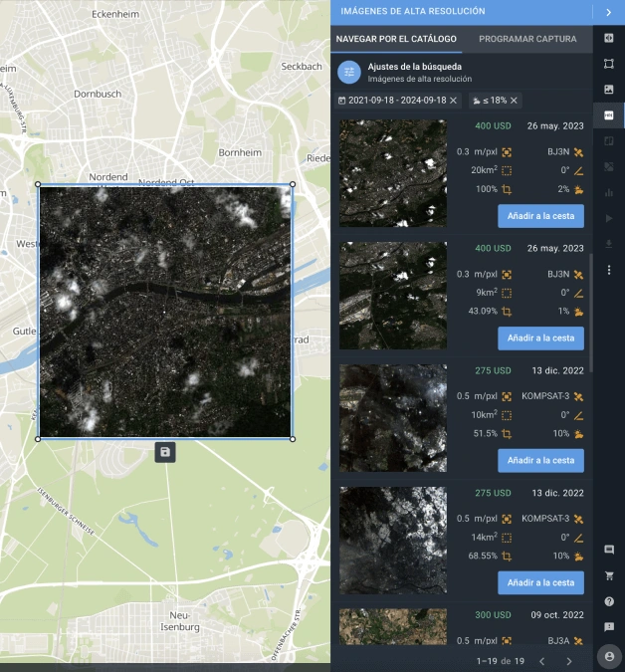Collapse the high resolution images panel arrow
This screenshot has width=625, height=672.
pos(608,12)
